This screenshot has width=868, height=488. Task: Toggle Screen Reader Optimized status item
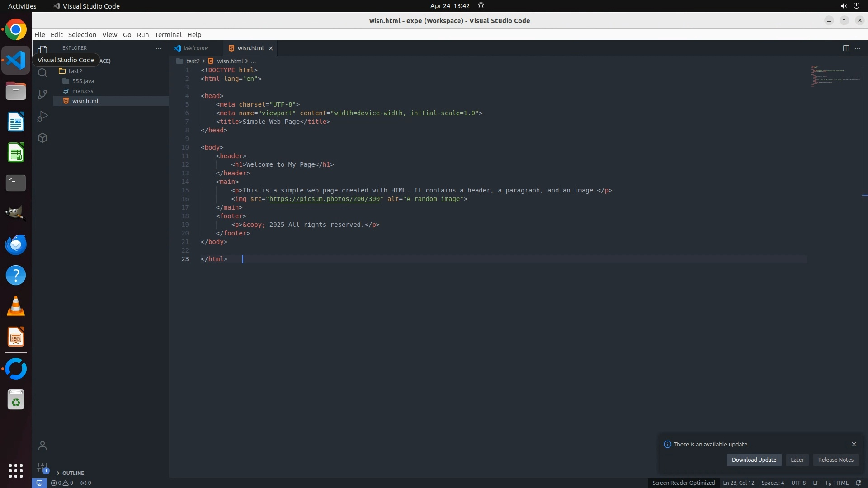[x=683, y=483]
